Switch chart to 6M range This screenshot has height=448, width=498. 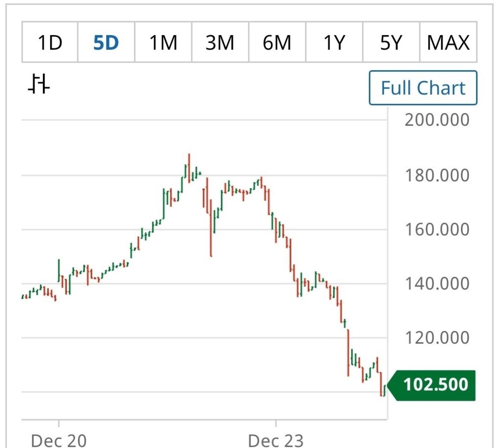click(277, 42)
